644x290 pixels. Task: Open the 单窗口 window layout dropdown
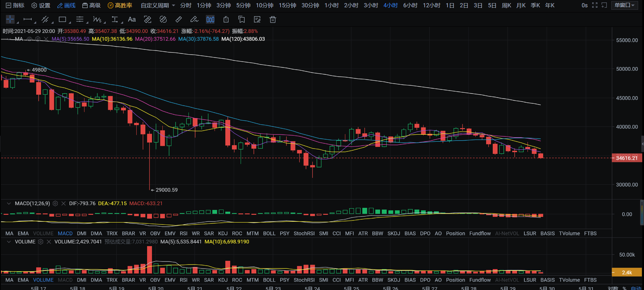point(625,5)
